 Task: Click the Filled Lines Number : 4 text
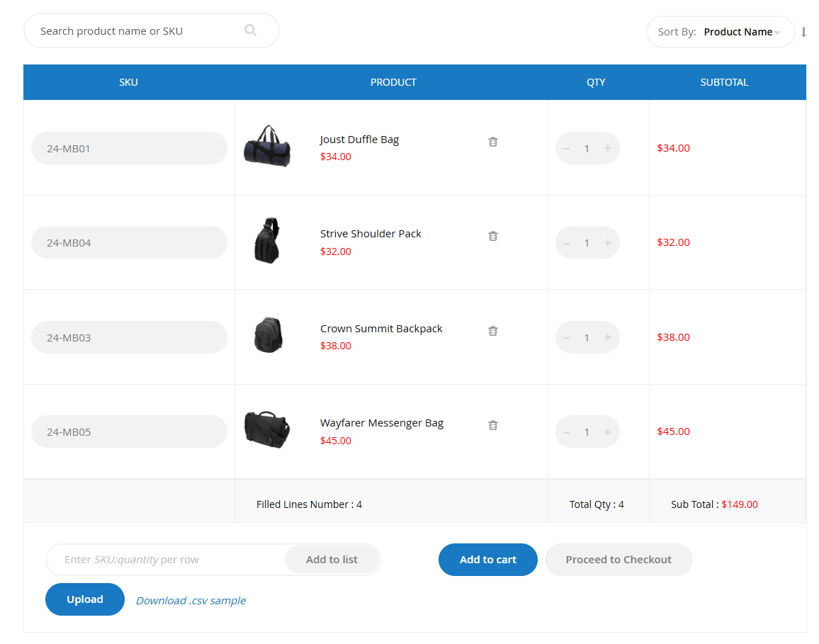tap(309, 504)
